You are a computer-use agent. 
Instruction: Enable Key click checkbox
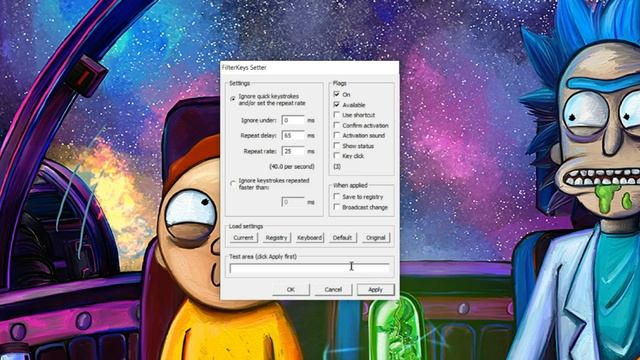pos(337,156)
